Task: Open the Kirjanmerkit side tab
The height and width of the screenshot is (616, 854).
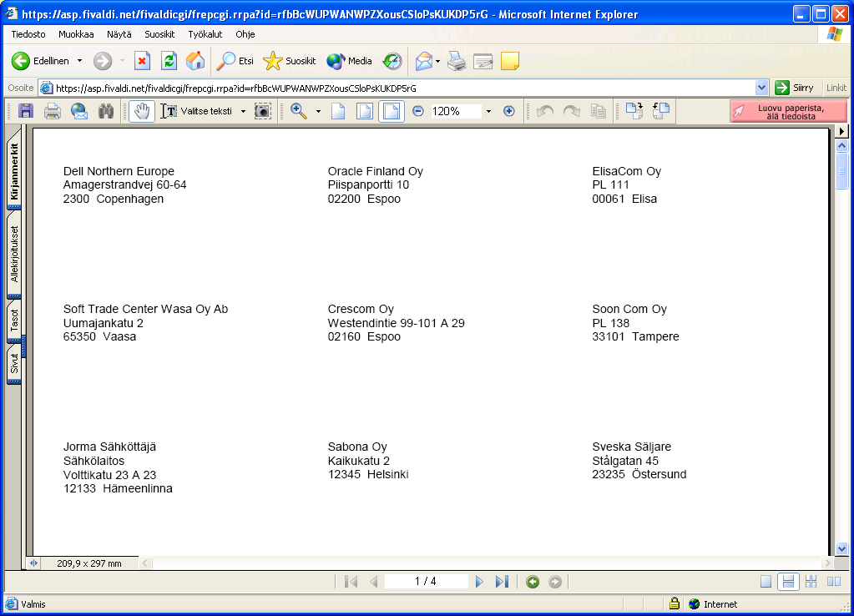Action: click(x=14, y=171)
